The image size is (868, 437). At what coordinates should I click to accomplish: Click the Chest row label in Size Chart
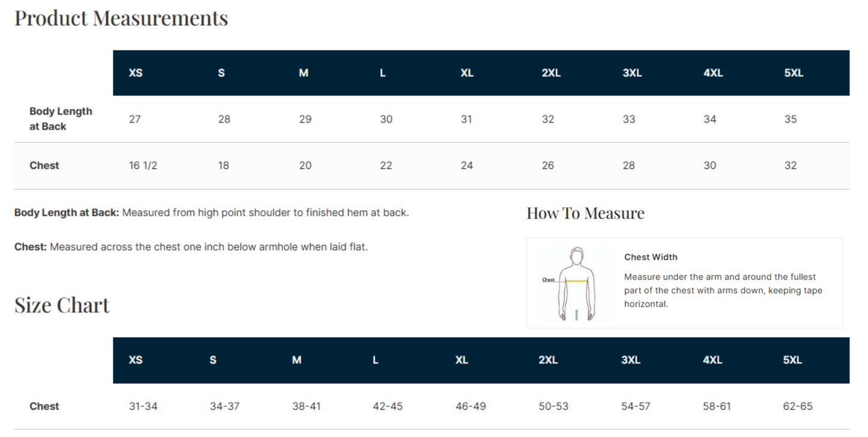pos(44,406)
